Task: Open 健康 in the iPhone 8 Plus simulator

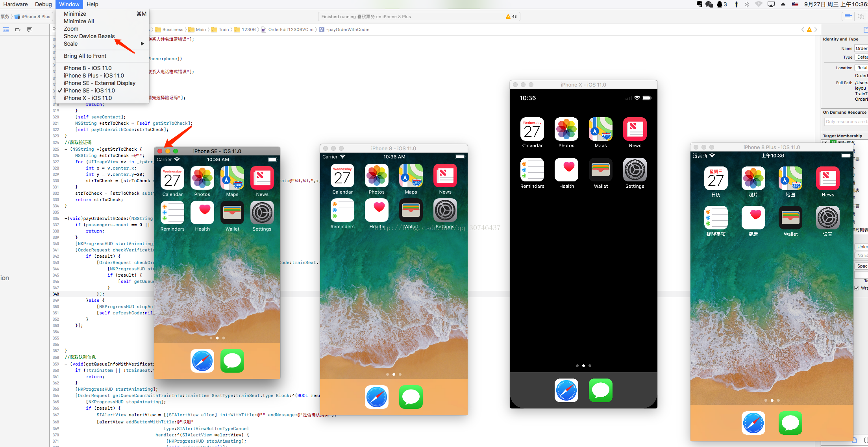Action: point(753,218)
